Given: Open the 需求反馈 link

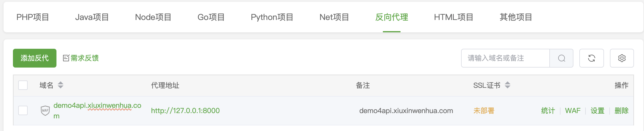Looking at the screenshot, I should point(84,58).
